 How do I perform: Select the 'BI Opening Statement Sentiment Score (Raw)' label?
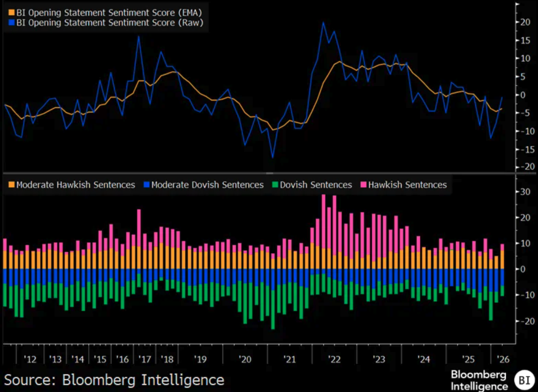[110, 23]
